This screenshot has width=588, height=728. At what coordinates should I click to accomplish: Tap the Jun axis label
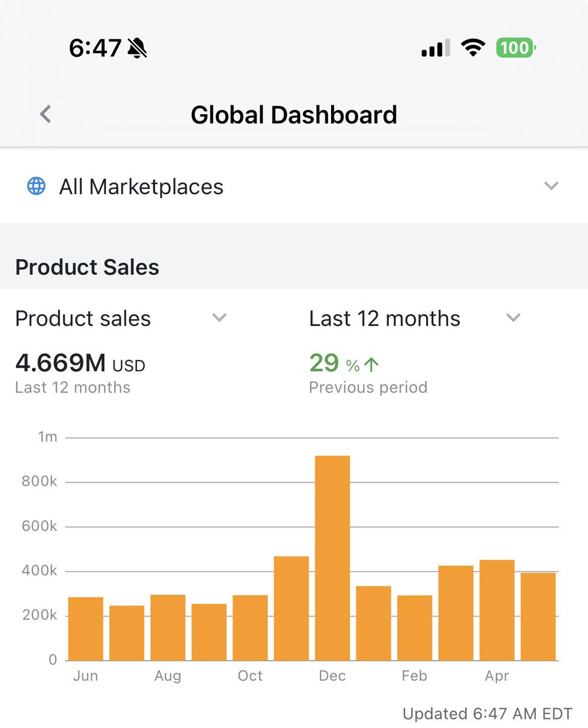[x=85, y=676]
